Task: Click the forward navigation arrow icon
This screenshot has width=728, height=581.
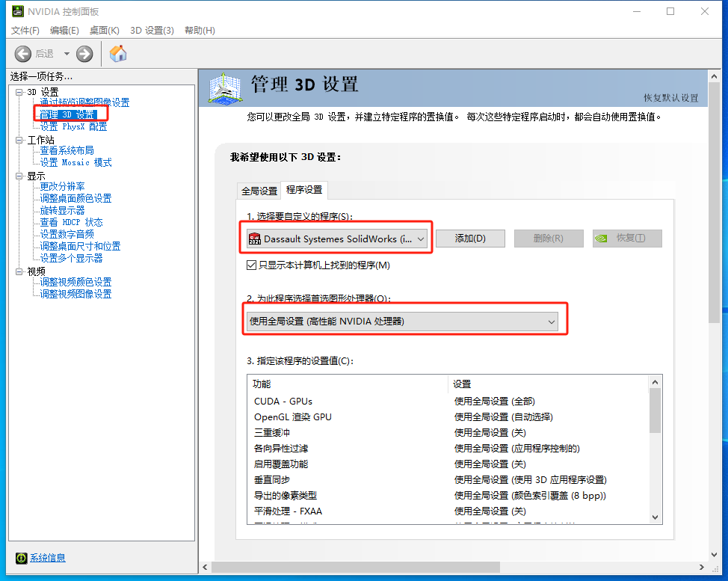Action: tap(84, 53)
